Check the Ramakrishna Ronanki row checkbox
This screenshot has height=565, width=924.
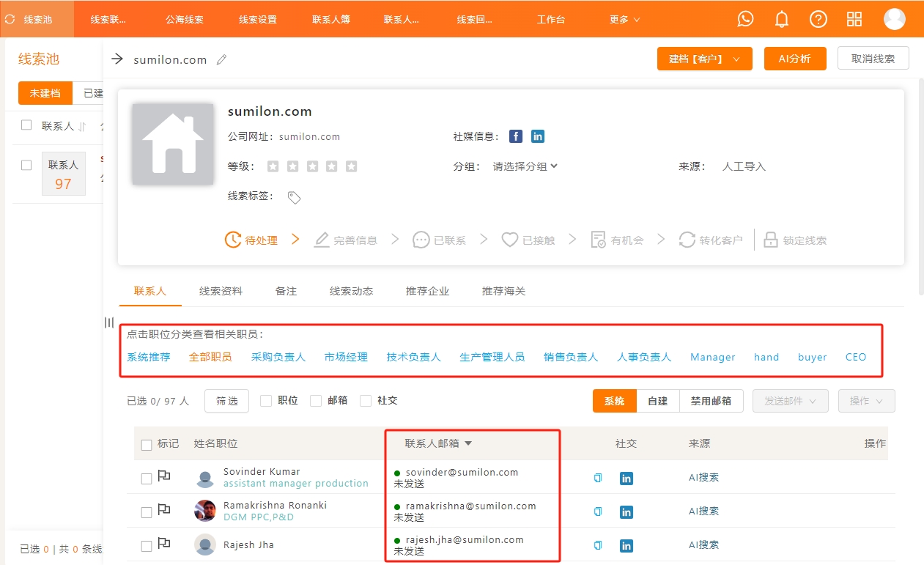click(x=147, y=512)
